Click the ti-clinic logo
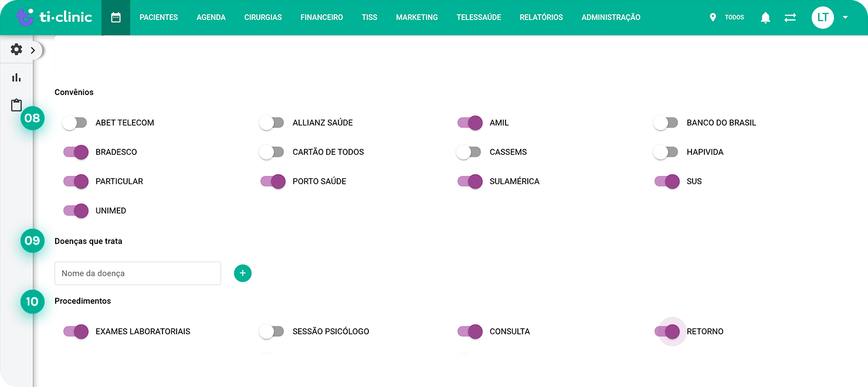The image size is (868, 387). click(x=55, y=17)
